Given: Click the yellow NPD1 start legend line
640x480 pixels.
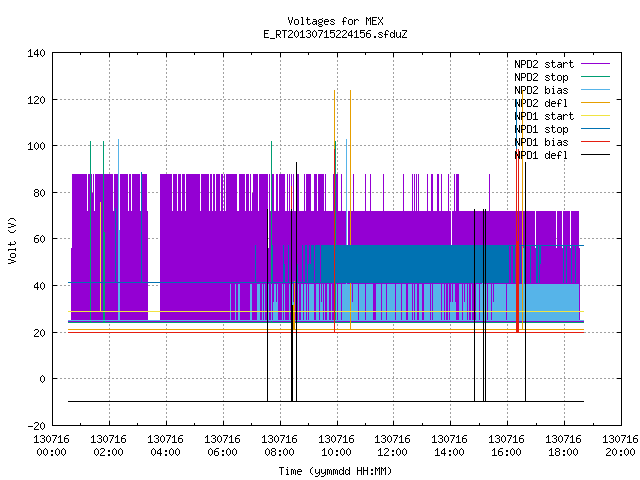Looking at the screenshot, I should click(595, 116).
